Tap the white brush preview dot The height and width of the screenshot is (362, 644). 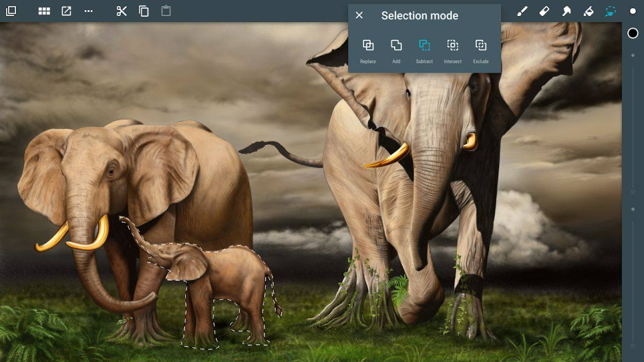coord(633,11)
